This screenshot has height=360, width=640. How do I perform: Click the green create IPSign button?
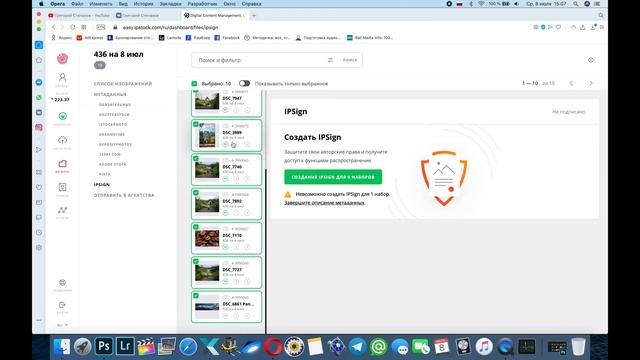(x=333, y=177)
